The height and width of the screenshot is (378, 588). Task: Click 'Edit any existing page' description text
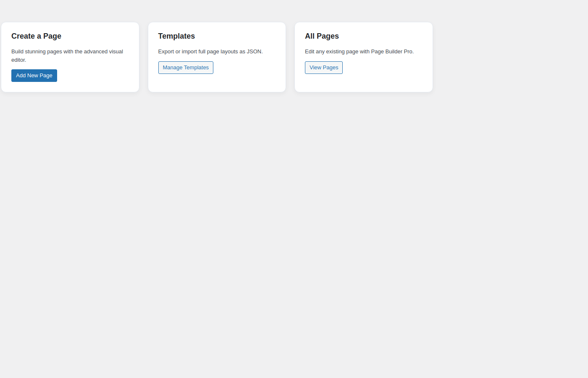pyautogui.click(x=359, y=52)
